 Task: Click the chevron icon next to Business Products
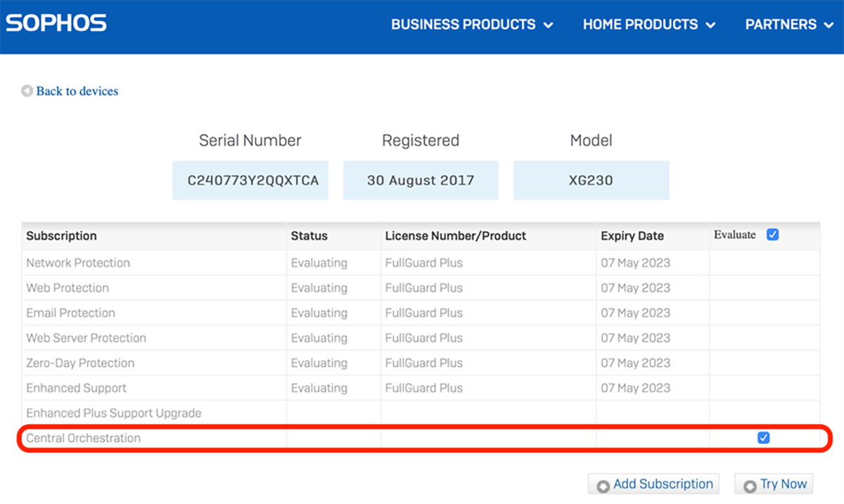pyautogui.click(x=548, y=25)
